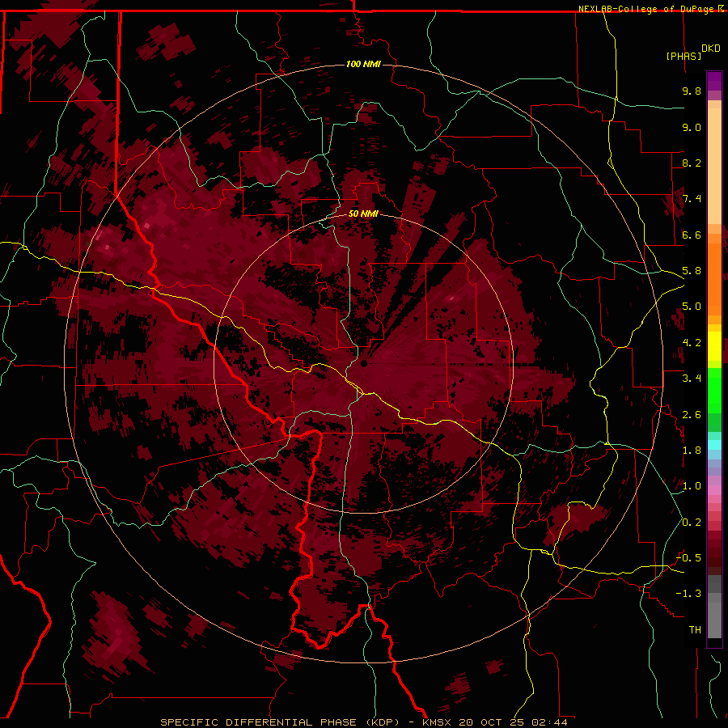Viewport: 728px width, 728px height.
Task: Click the 20 OCT 25 date in the caption
Action: click(x=493, y=722)
